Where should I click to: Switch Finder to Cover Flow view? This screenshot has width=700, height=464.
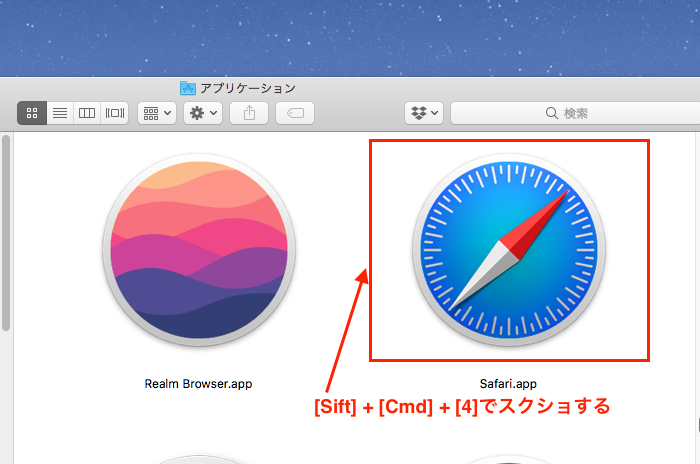pyautogui.click(x=115, y=113)
